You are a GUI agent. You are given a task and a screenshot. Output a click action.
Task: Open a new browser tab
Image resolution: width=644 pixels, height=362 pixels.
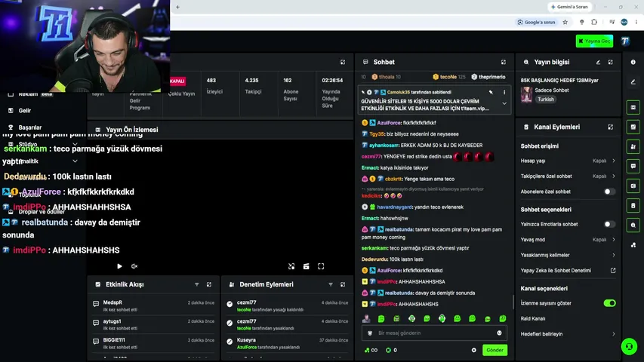[177, 7]
